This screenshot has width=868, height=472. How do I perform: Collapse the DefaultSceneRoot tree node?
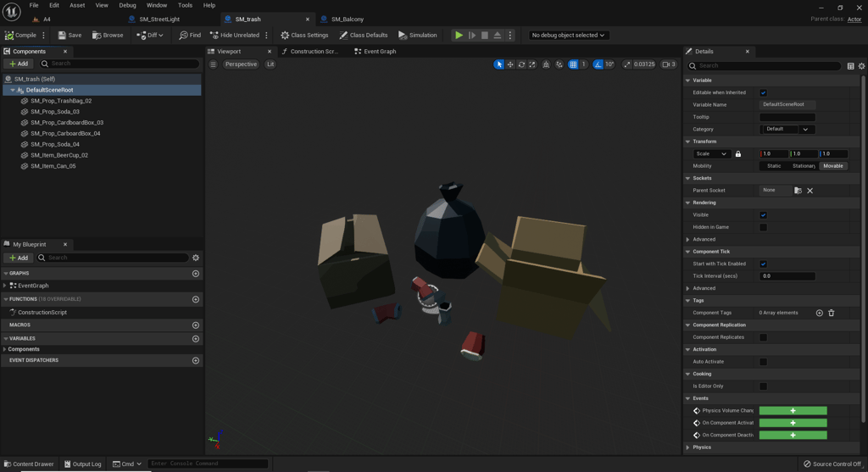click(x=13, y=90)
